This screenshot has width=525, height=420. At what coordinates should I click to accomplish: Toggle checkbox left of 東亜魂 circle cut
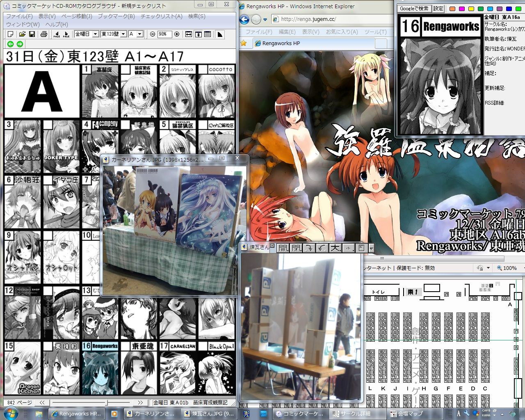[x=125, y=346]
